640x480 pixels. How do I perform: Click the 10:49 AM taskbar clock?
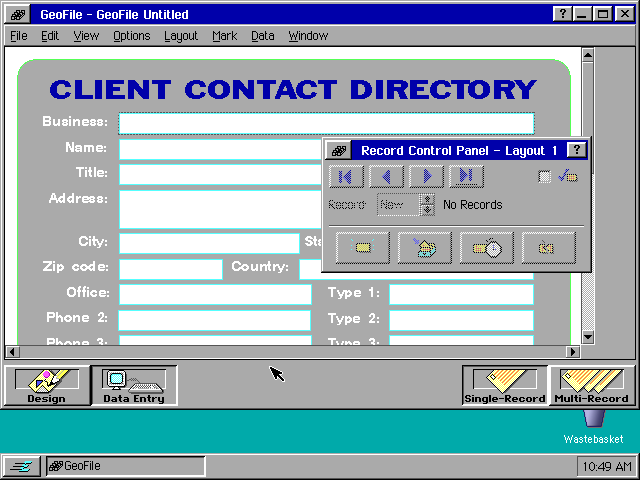[x=607, y=466]
